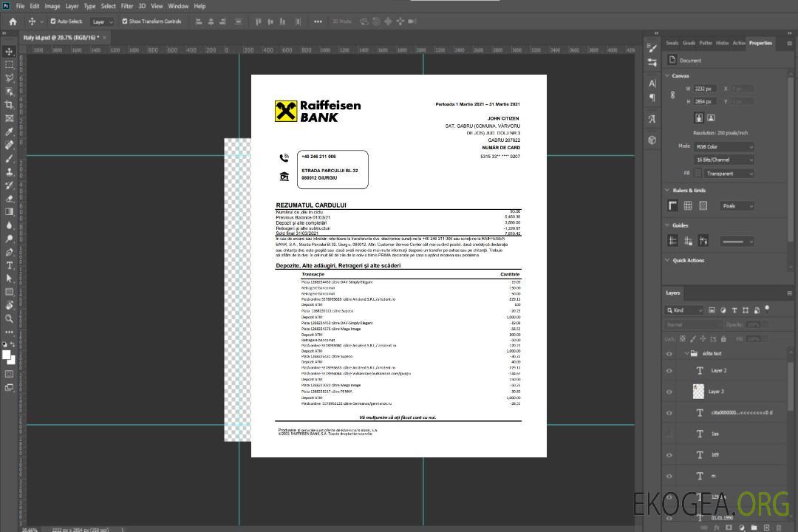Open the Image menu
Image resolution: width=798 pixels, height=532 pixels.
(x=52, y=6)
